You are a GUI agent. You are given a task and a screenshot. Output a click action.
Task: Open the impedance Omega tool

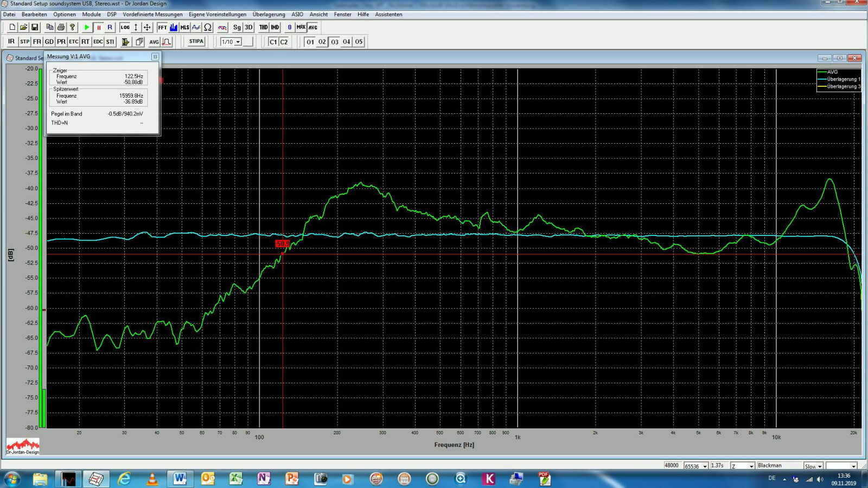(x=208, y=27)
